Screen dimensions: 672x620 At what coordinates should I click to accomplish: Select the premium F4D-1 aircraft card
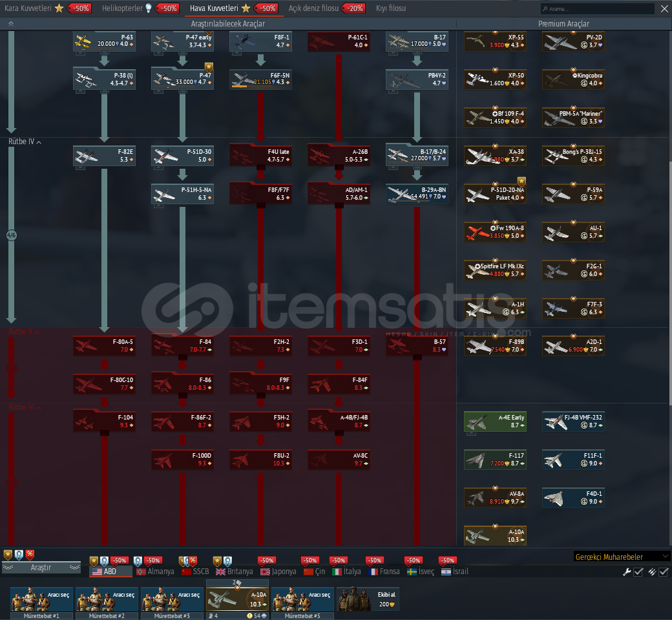573,498
